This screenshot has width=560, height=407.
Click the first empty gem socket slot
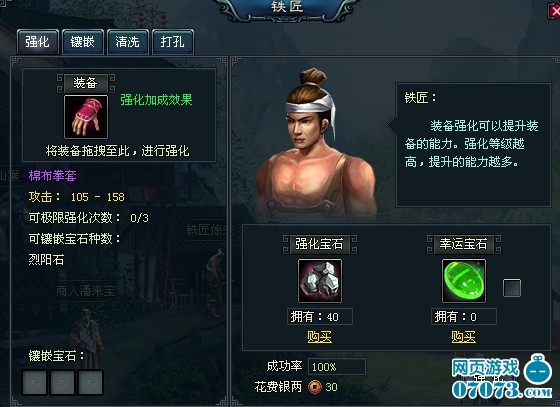[35, 382]
